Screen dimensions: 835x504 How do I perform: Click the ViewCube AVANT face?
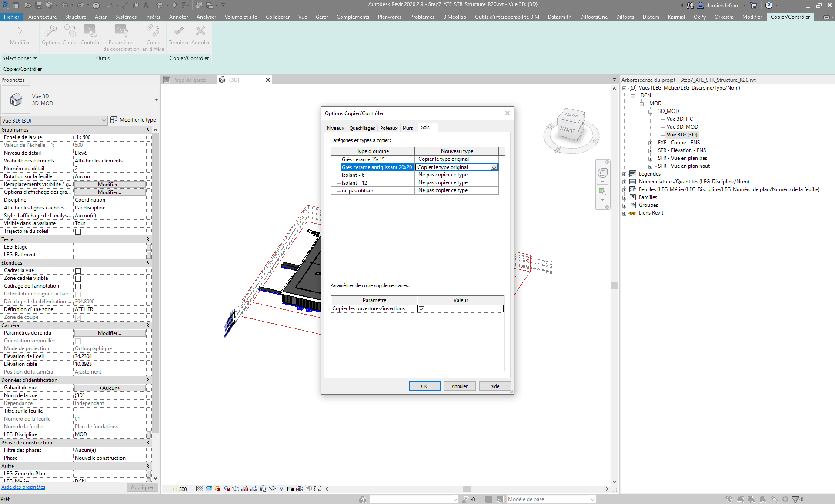[567, 129]
